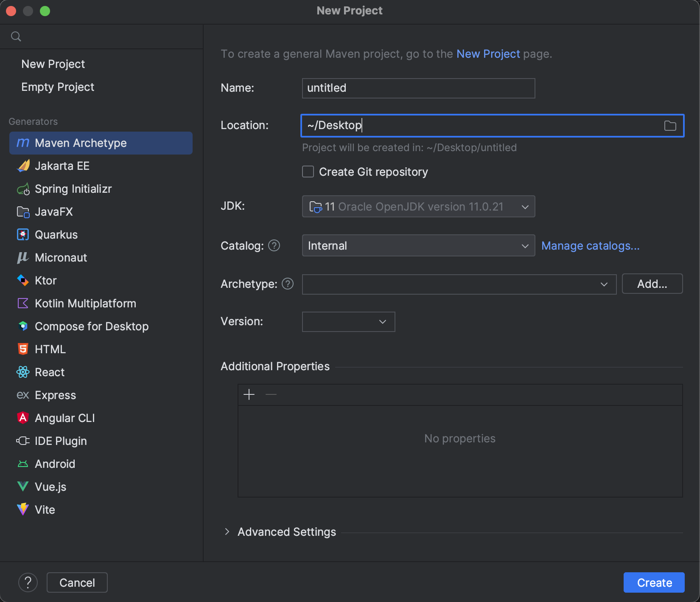Open the JDK dropdown
700x602 pixels.
(418, 207)
